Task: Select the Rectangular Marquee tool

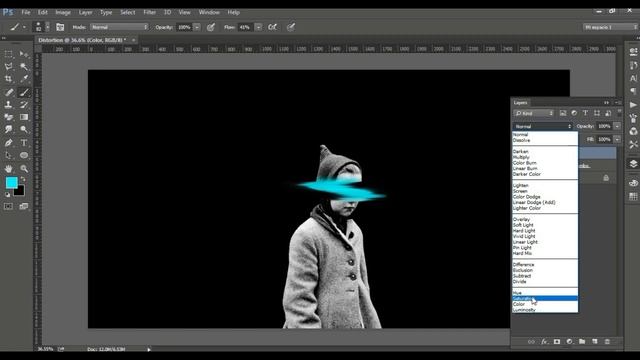Action: pyautogui.click(x=8, y=54)
